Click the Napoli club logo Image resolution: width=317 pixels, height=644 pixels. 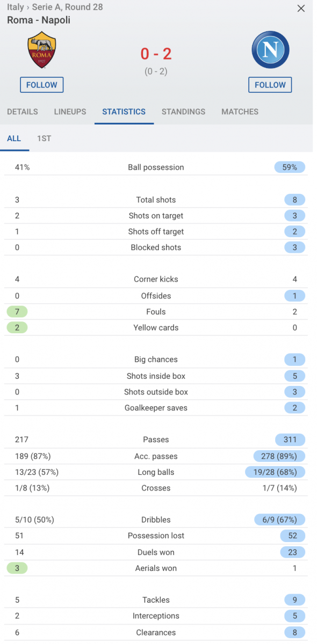point(270,50)
